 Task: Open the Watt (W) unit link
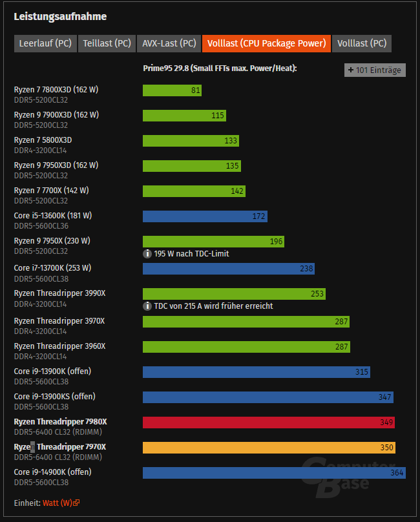click(58, 503)
